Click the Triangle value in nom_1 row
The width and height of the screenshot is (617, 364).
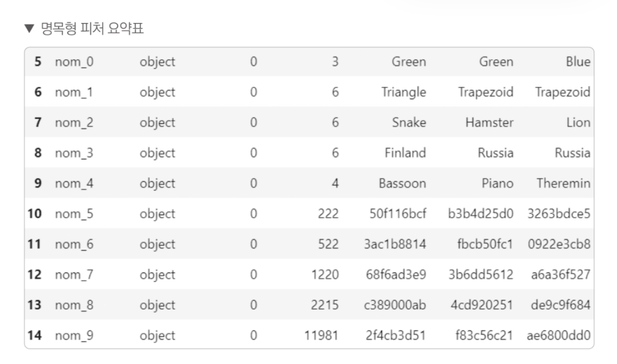point(403,92)
